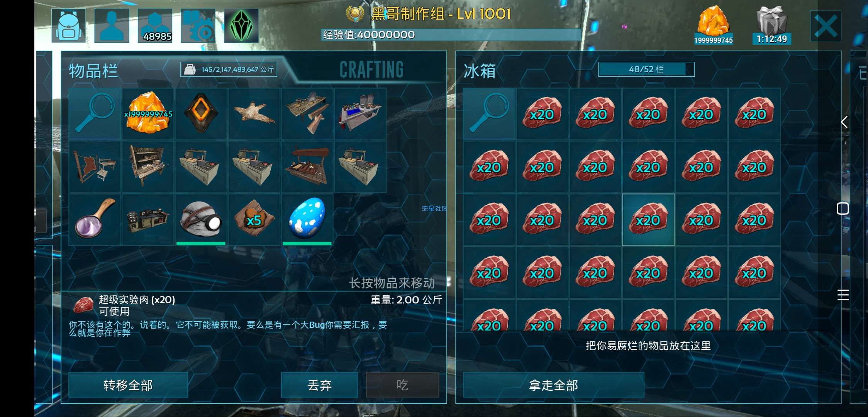This screenshot has width=868, height=417.
Task: Switch to the CRAFTING tab
Action: pos(371,70)
